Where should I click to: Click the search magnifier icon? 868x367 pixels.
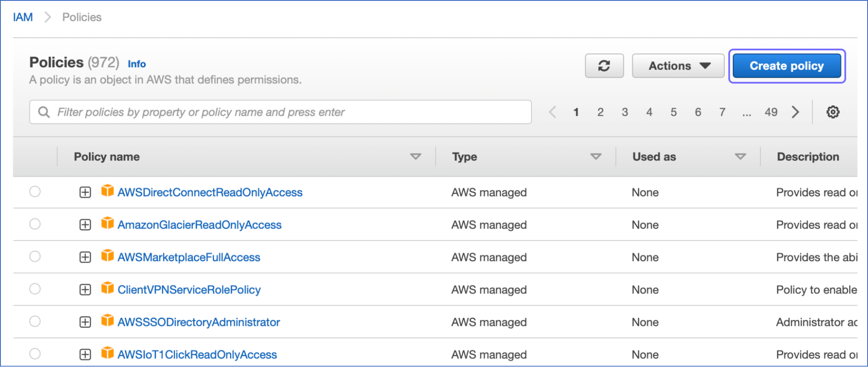(44, 112)
